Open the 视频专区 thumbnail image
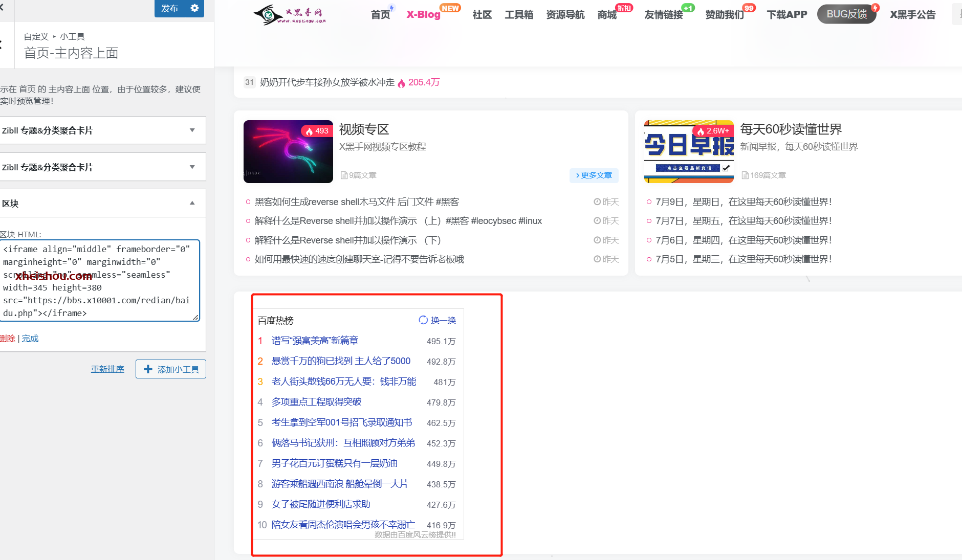Screen dimensions: 962x560 [x=288, y=151]
